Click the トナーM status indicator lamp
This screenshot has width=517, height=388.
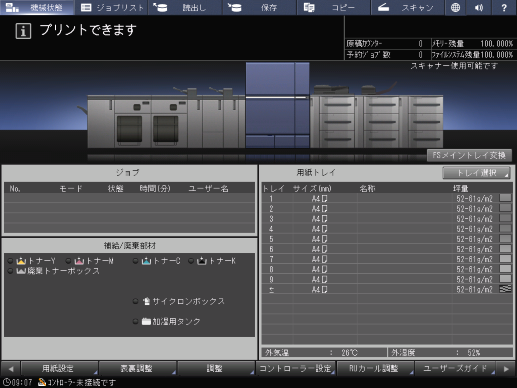point(68,261)
